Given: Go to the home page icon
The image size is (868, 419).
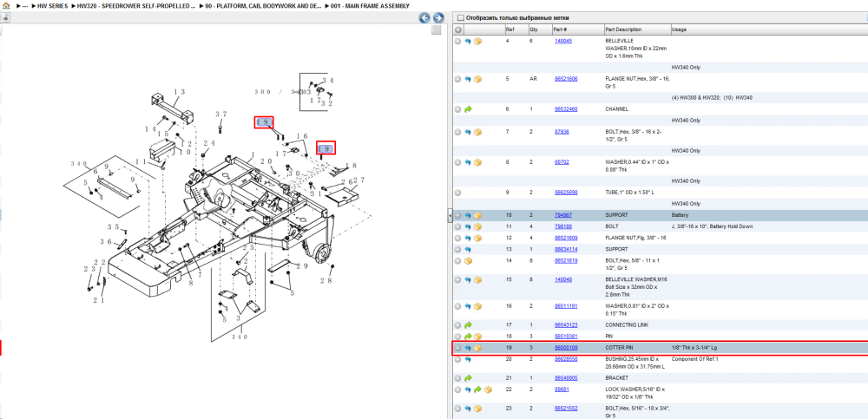Looking at the screenshot, I should pyautogui.click(x=6, y=5).
